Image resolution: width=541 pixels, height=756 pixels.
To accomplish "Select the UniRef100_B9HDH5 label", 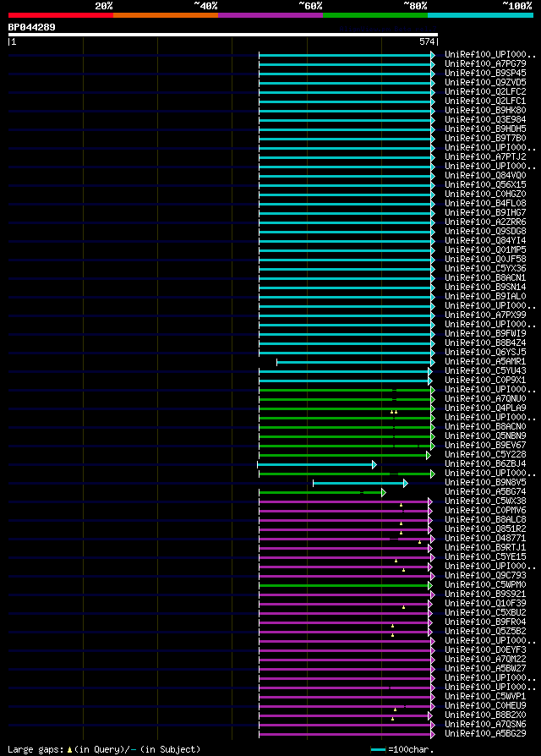I will [485, 129].
